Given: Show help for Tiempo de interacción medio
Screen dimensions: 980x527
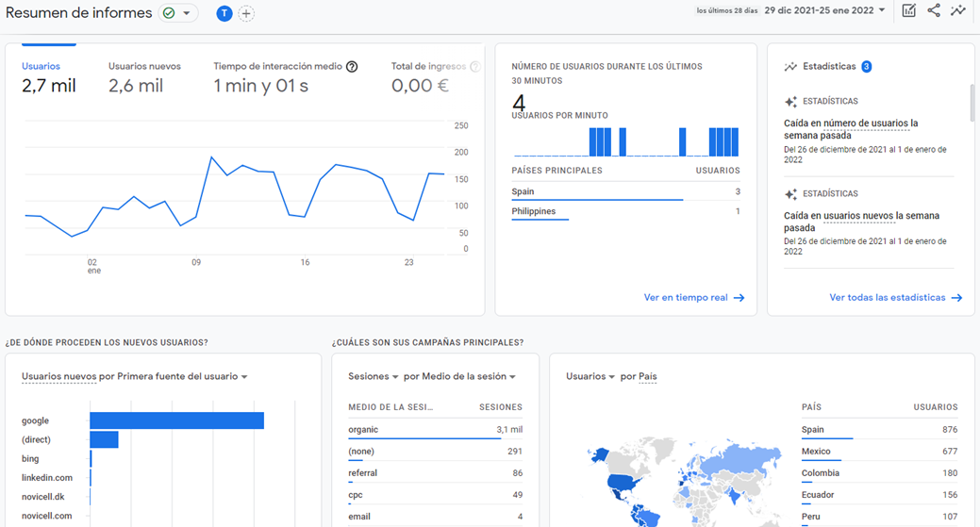Looking at the screenshot, I should [352, 66].
